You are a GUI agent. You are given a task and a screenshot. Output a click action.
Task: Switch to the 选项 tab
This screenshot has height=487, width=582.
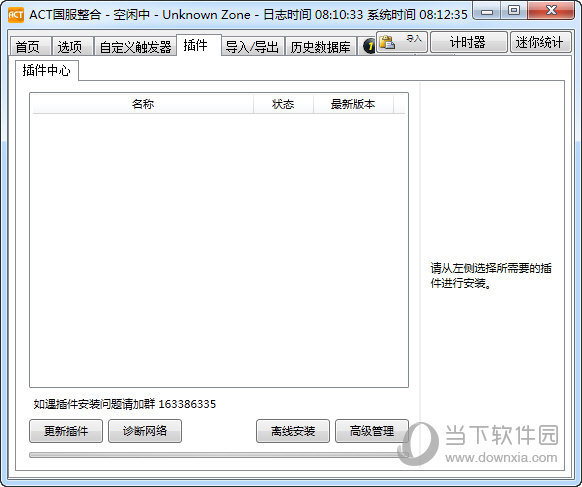click(x=72, y=46)
